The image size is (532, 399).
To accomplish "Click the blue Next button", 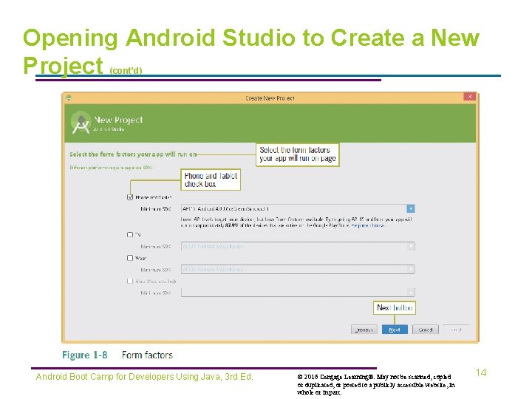I will point(395,330).
